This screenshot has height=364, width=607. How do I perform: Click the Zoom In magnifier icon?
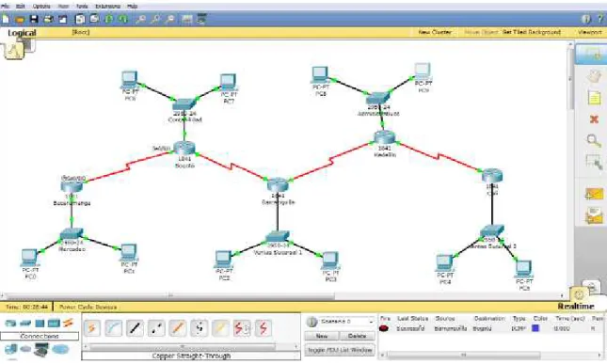point(140,19)
